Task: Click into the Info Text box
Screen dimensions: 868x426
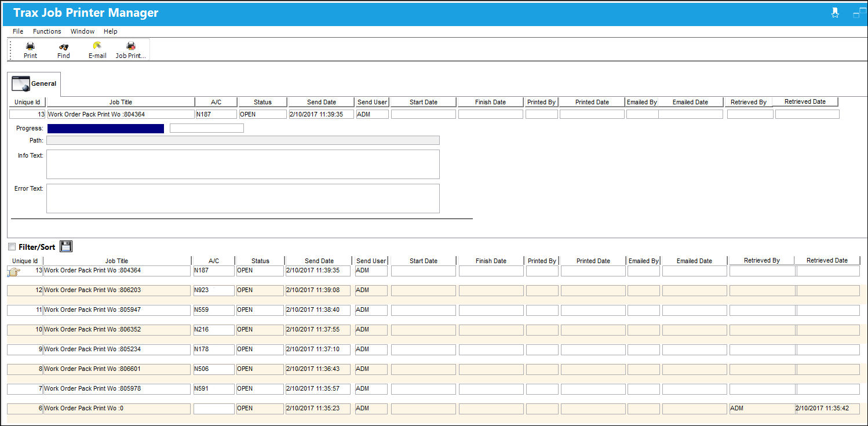Action: point(243,164)
